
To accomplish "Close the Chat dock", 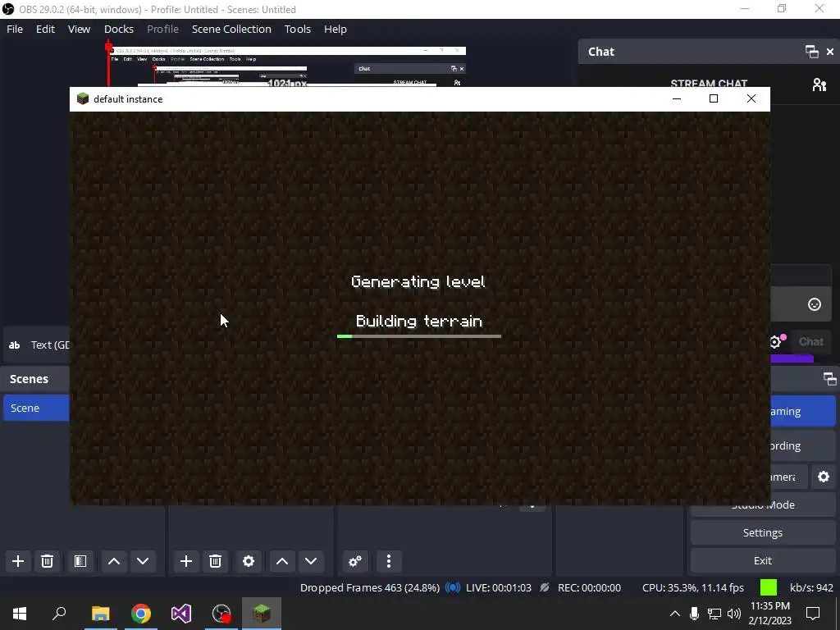I will [x=830, y=52].
